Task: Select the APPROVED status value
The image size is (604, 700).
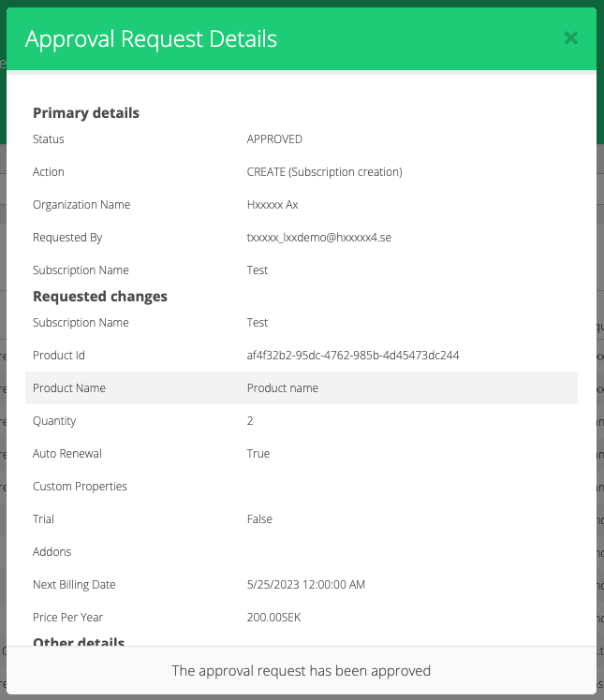Action: [x=274, y=139]
